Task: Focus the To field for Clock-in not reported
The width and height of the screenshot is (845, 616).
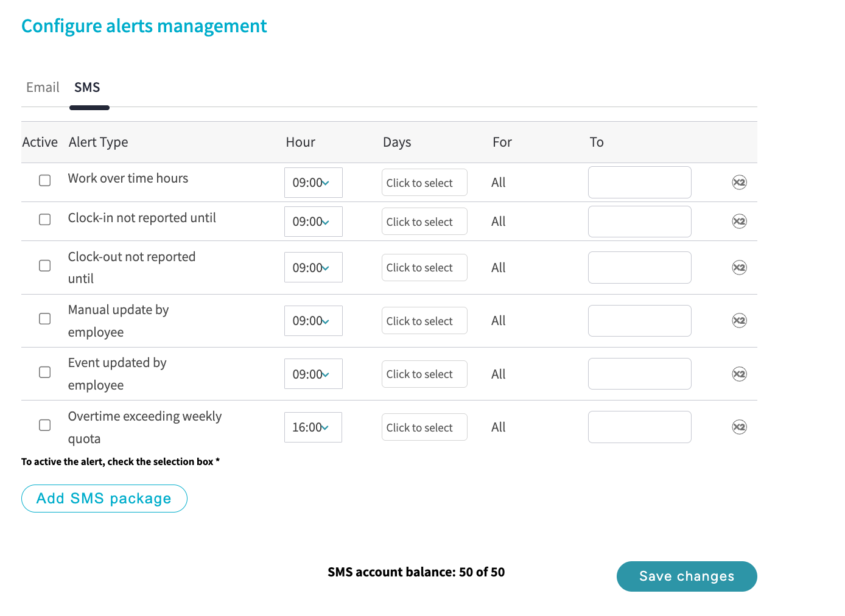Action: 639,222
